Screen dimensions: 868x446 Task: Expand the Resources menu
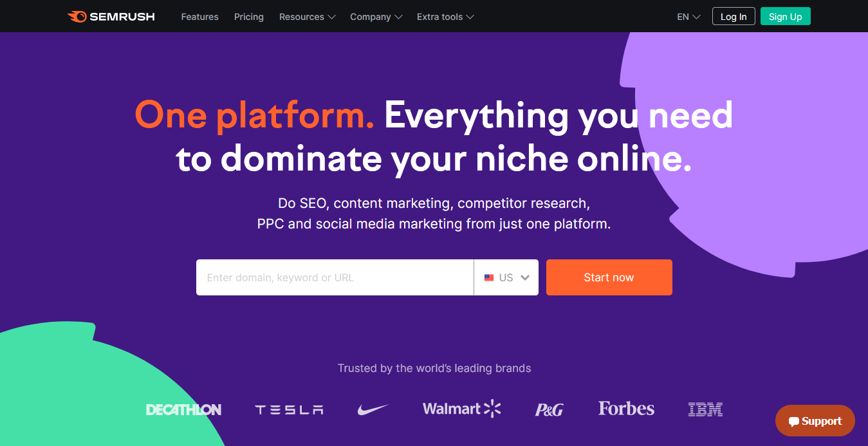(307, 17)
